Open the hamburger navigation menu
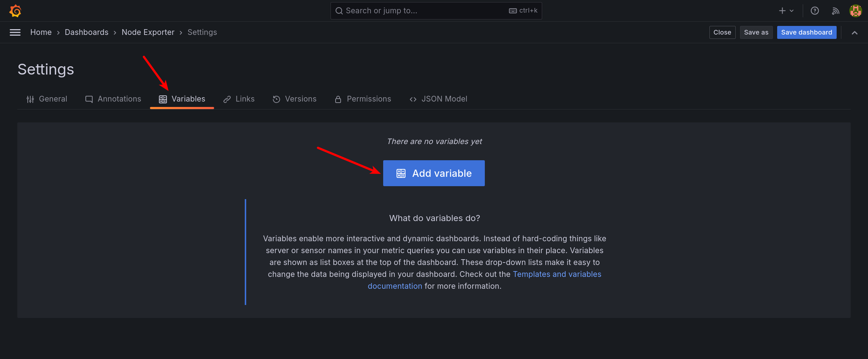Image resolution: width=868 pixels, height=359 pixels. click(x=15, y=32)
